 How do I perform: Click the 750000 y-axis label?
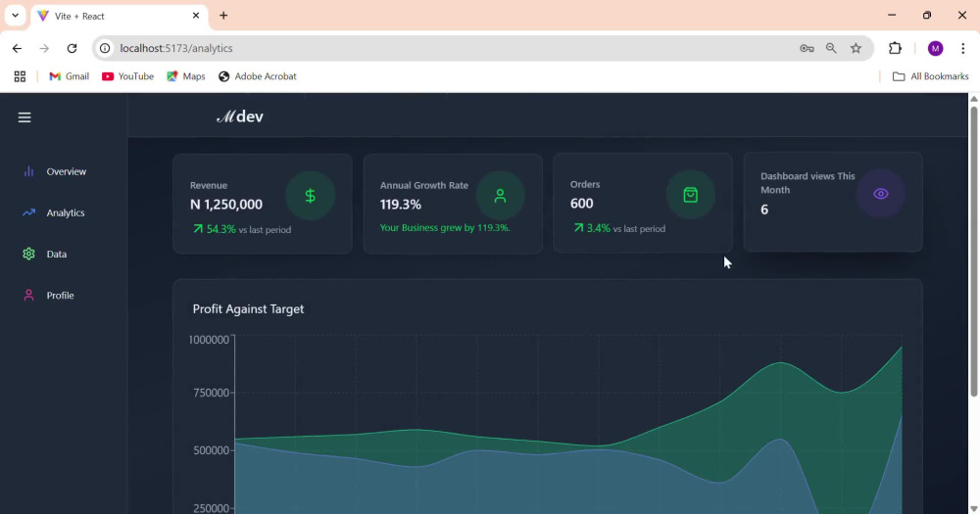[212, 393]
